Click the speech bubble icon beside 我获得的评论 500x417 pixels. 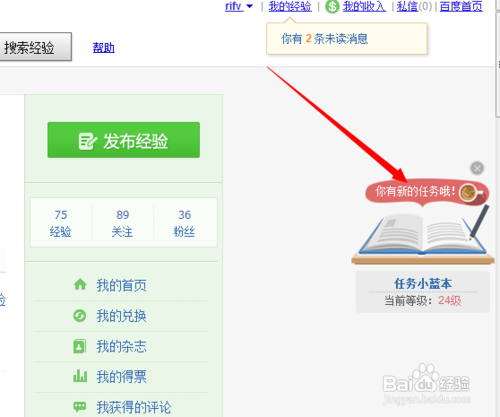(80, 407)
